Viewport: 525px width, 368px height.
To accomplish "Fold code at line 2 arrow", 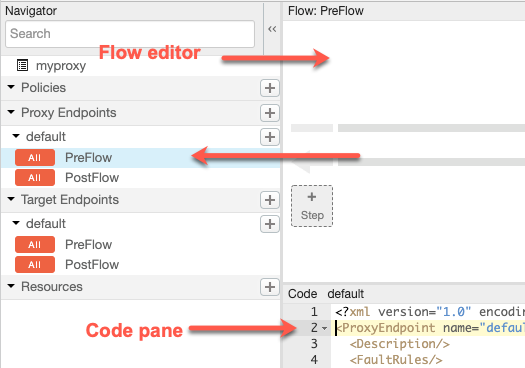I will [x=324, y=328].
